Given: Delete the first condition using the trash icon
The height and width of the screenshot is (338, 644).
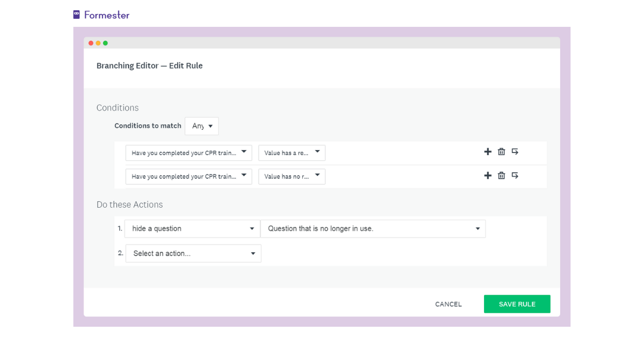Looking at the screenshot, I should [x=501, y=152].
